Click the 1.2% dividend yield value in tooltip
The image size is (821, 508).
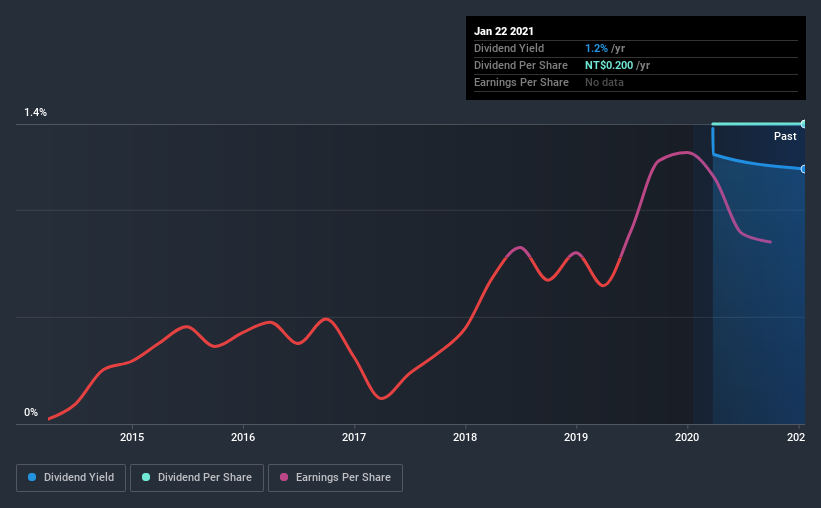click(x=596, y=48)
